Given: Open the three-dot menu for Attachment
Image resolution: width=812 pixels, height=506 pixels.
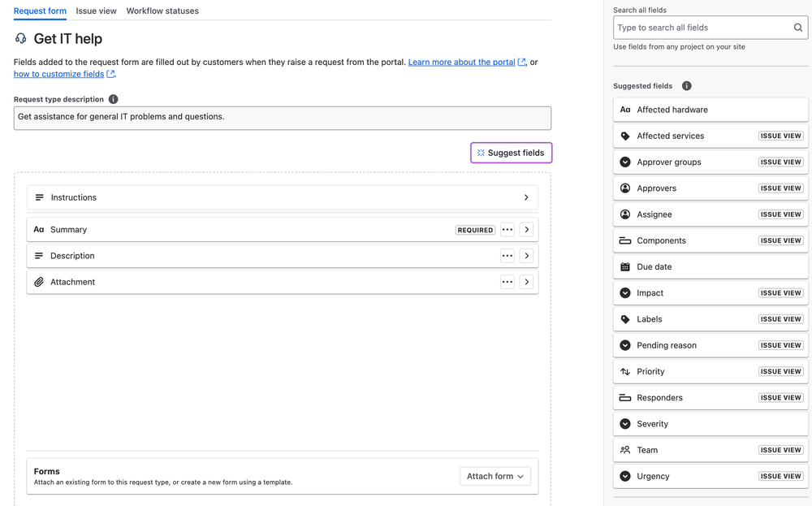Looking at the screenshot, I should (x=508, y=282).
